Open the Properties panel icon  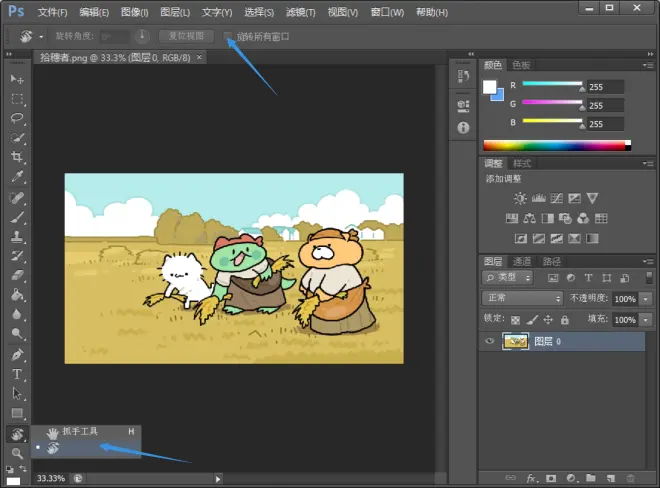[x=463, y=106]
